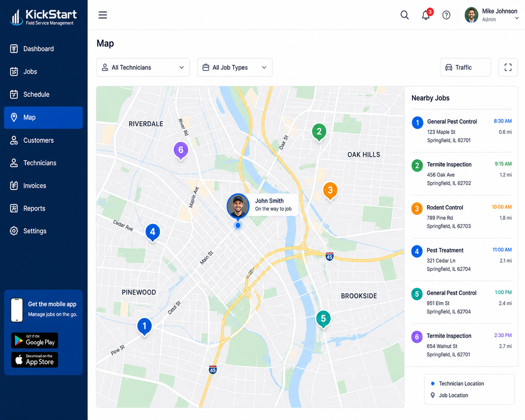The image size is (525, 420).
Task: Select Rodent Control 789 Pine Rd job
Action: click(x=461, y=216)
